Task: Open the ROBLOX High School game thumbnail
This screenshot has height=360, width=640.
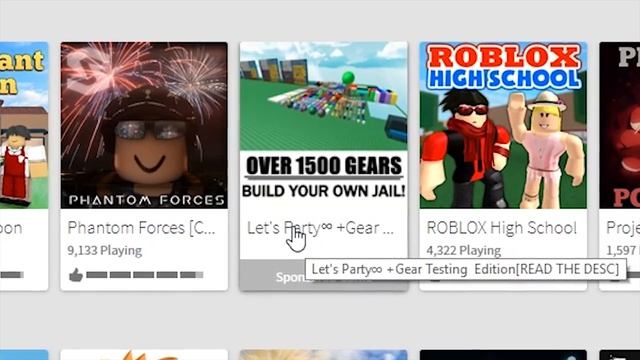Action: click(x=503, y=125)
